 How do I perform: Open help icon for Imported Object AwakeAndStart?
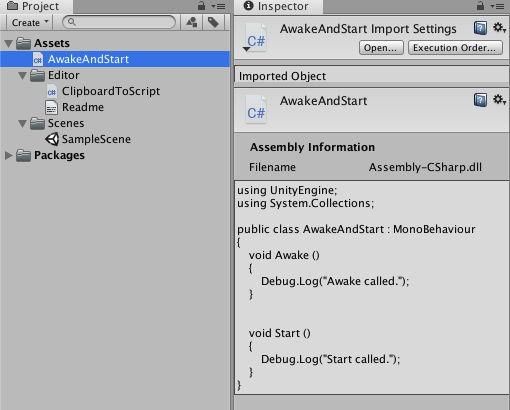click(x=480, y=100)
